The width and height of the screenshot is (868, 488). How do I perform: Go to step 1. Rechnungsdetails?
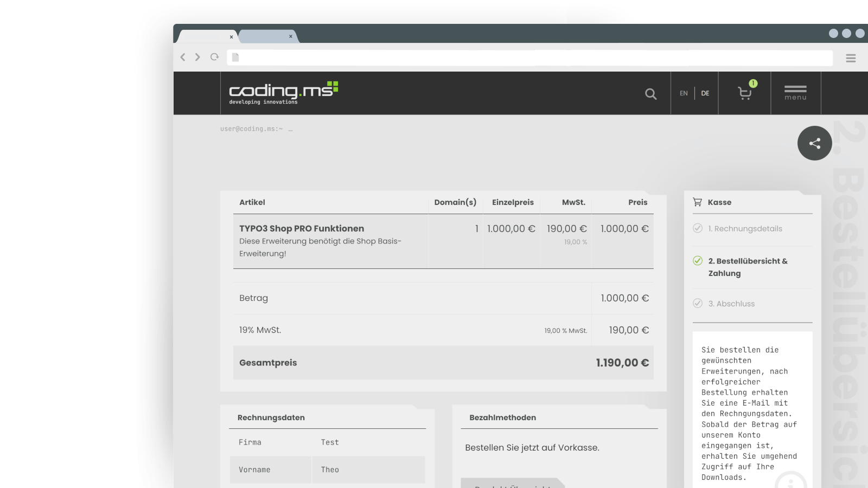click(745, 229)
